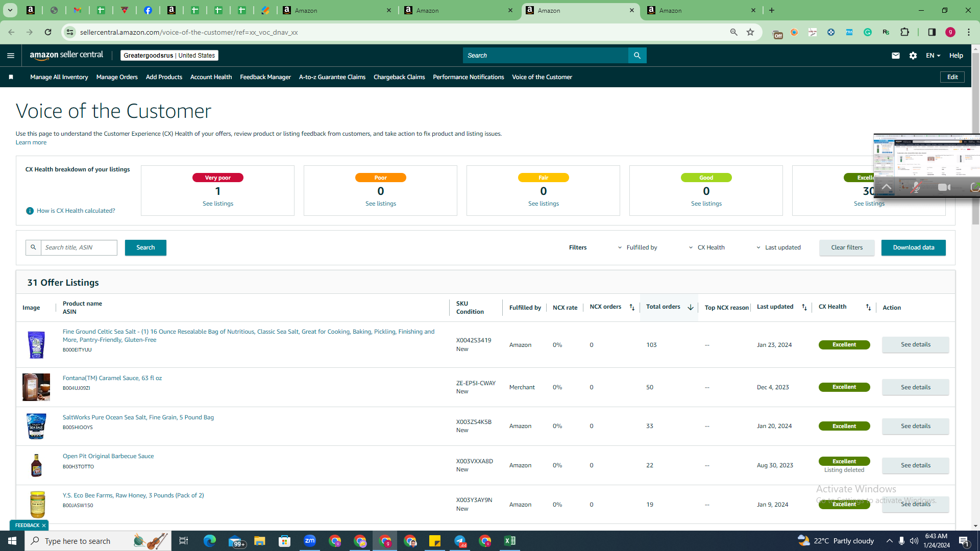See listings under Very poor
Viewport: 980px width, 551px height.
218,204
